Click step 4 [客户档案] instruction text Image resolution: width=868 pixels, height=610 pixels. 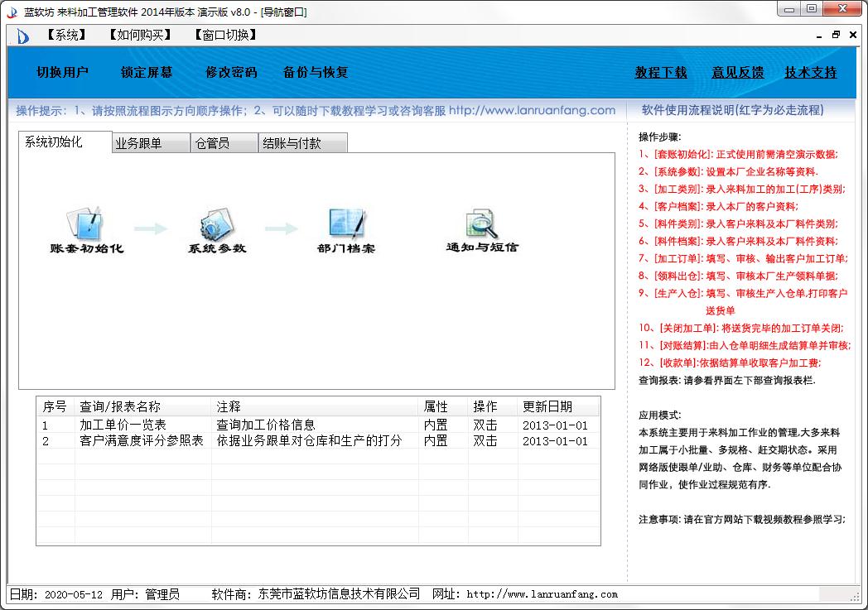click(718, 206)
